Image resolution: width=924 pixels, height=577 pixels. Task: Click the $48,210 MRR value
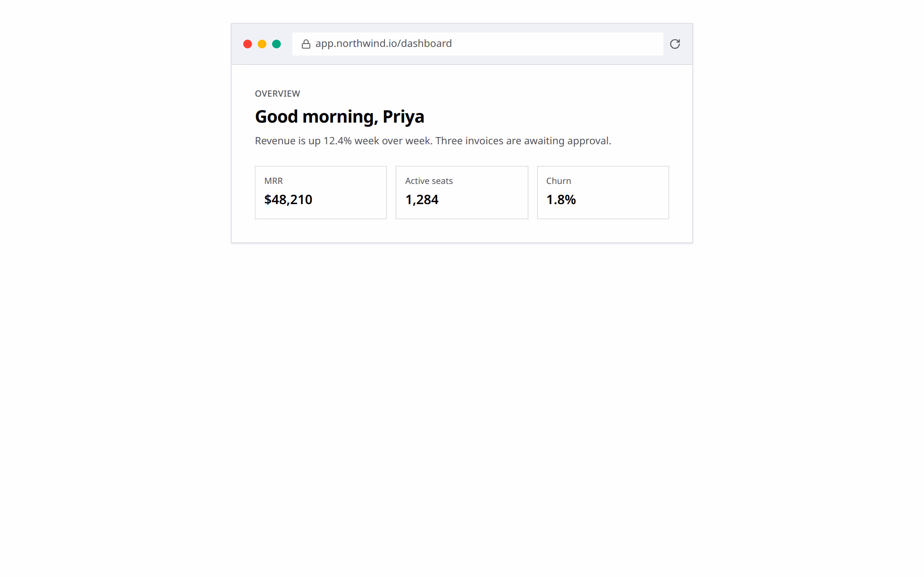tap(288, 199)
